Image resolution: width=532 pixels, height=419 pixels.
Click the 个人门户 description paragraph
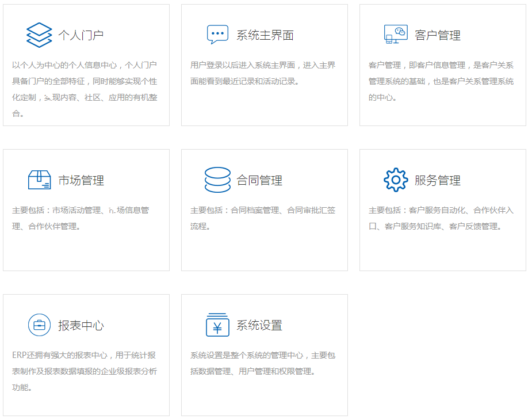(85, 89)
